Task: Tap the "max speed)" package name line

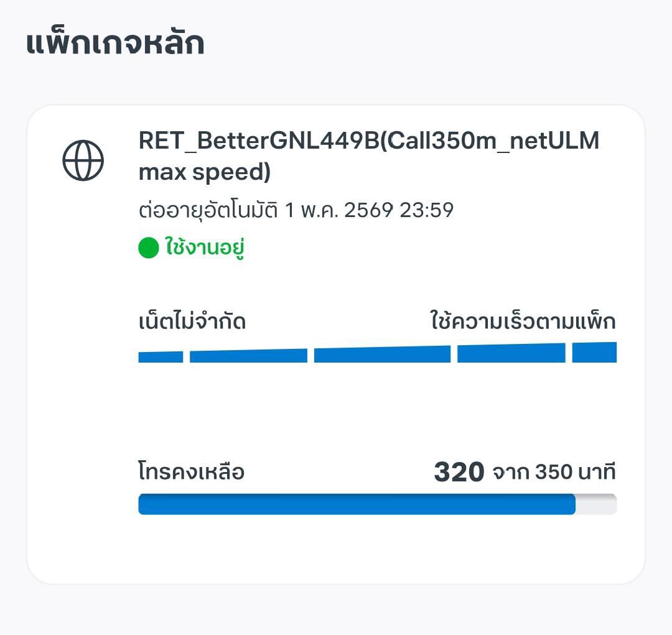Action: coord(205,172)
